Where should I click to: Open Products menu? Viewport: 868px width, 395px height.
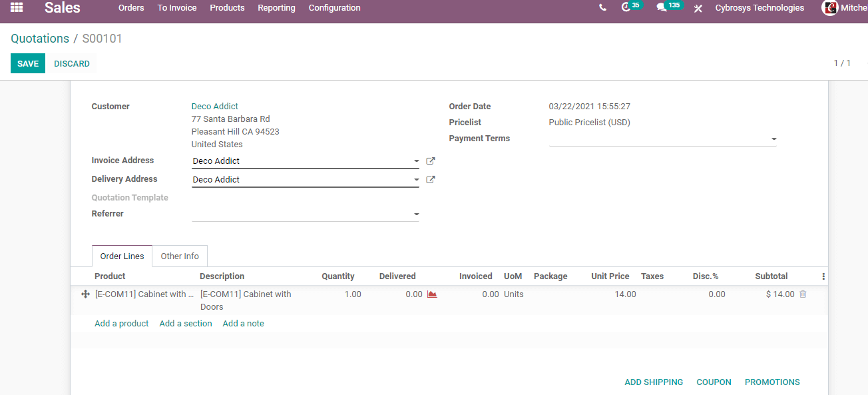pos(227,8)
